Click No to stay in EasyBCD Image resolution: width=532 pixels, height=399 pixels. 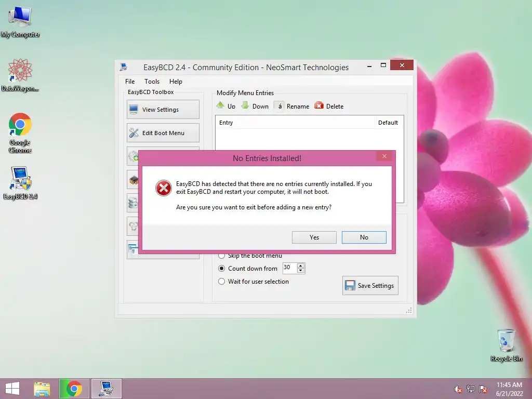point(364,237)
